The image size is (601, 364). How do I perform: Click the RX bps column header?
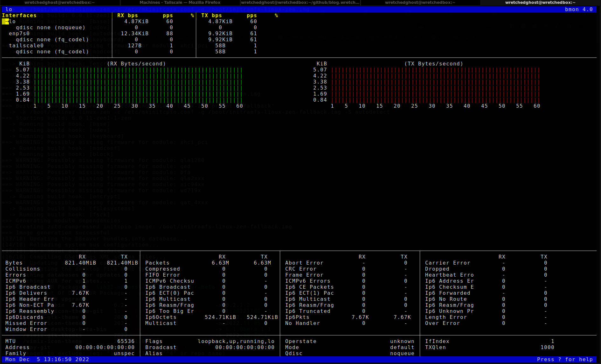(x=128, y=16)
